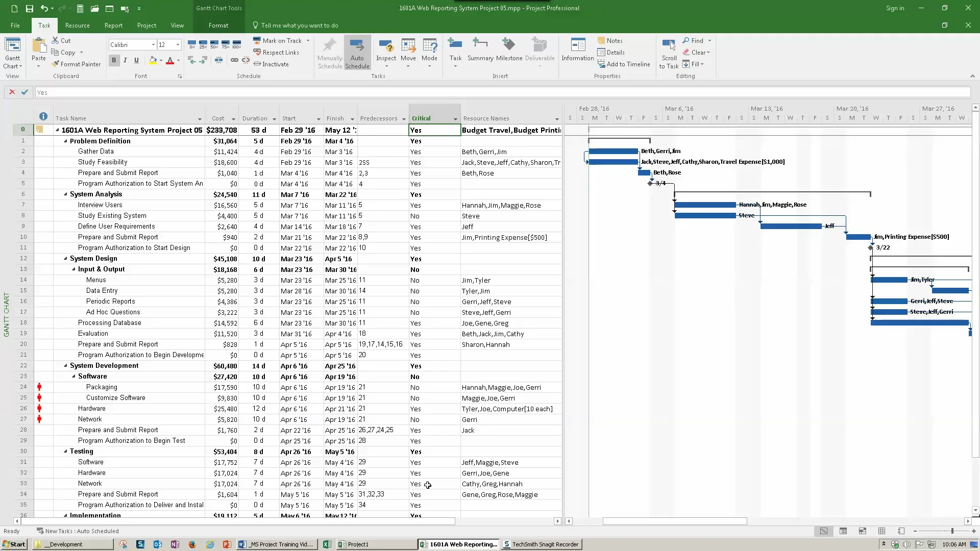Image resolution: width=980 pixels, height=551 pixels.
Task: Toggle Auto Schedule mode
Action: [x=357, y=53]
